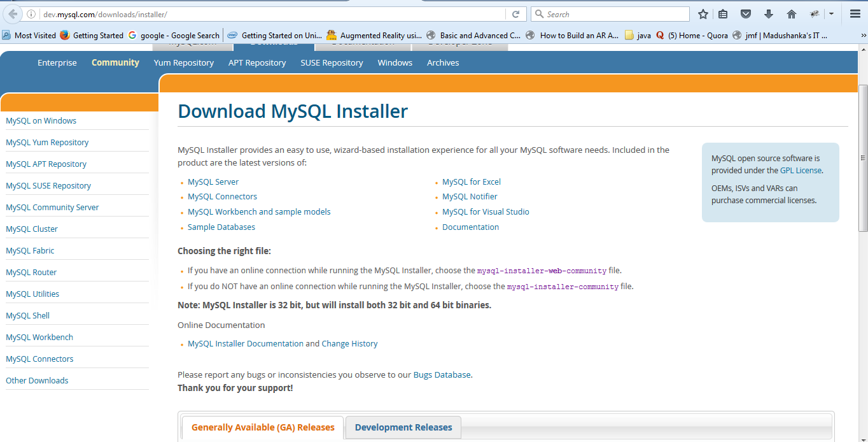
Task: Follow the MySQL for Visual Studio link
Action: (486, 212)
